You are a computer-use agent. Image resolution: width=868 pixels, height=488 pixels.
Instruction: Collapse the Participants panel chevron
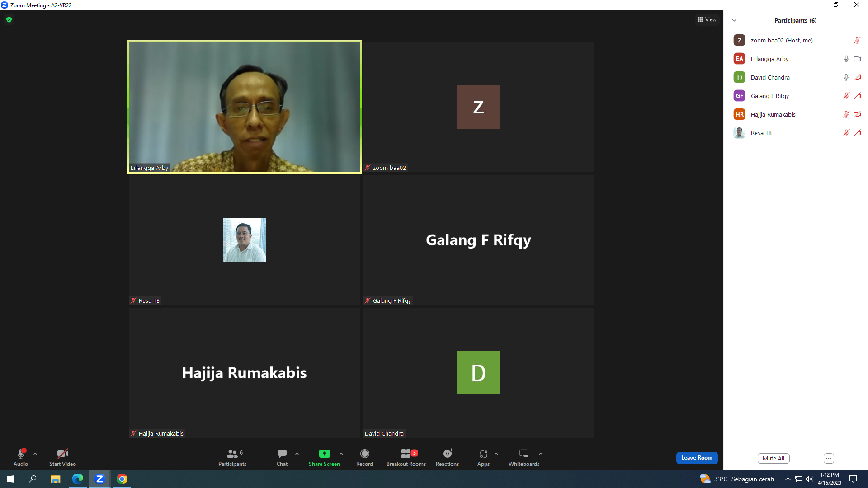734,20
